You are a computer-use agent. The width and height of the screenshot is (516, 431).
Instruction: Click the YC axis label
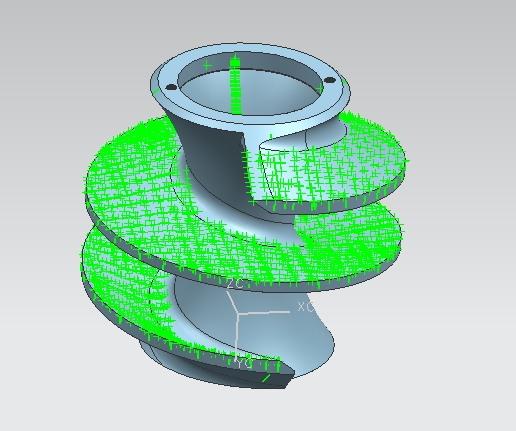click(245, 364)
